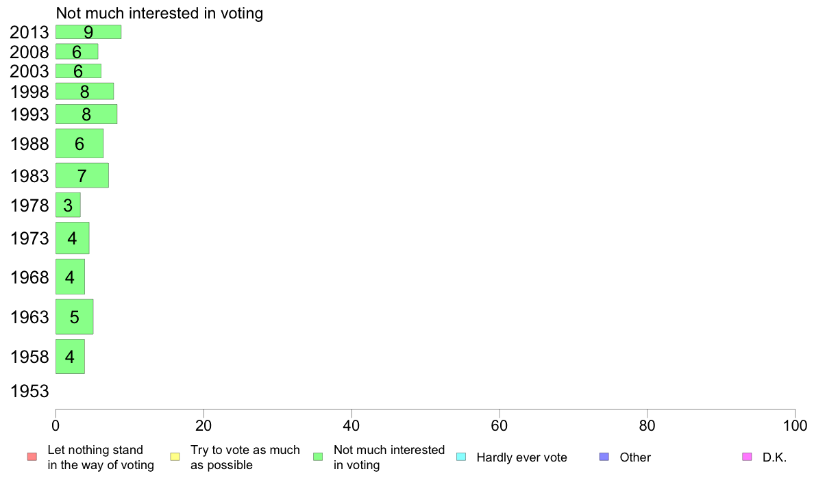Select the 1958 bar showing 4
Viewport: 814px width, 504px height.
[x=70, y=357]
